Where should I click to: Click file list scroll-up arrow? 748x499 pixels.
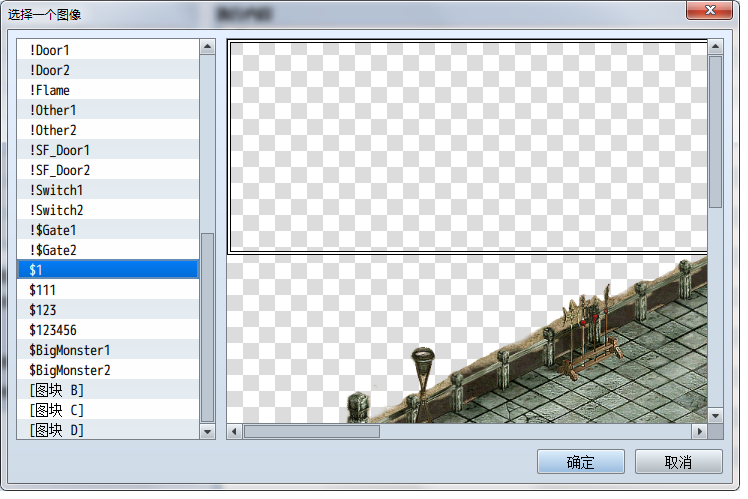click(x=208, y=47)
